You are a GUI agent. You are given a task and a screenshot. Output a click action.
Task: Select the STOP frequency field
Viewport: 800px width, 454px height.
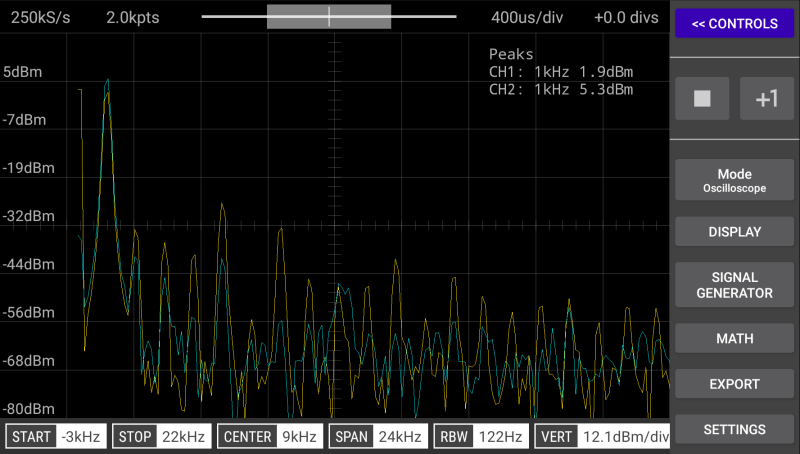click(160, 436)
